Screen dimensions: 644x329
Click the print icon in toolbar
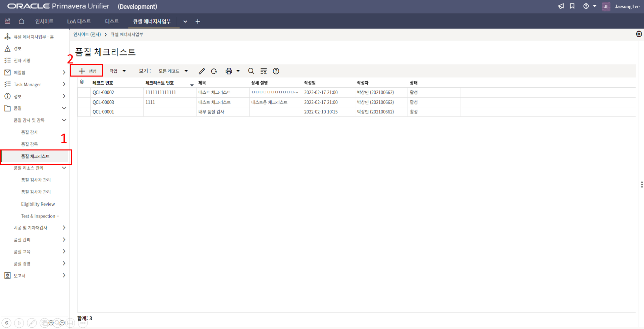[x=229, y=71]
